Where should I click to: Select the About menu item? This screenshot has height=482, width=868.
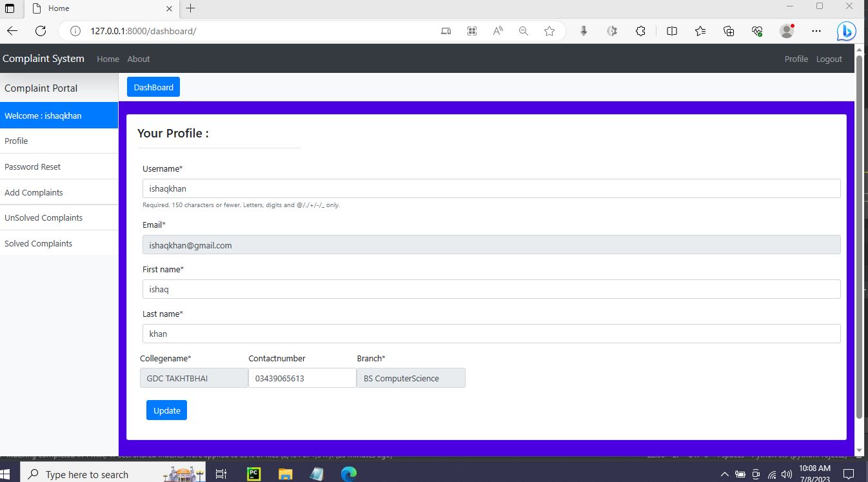pos(138,59)
